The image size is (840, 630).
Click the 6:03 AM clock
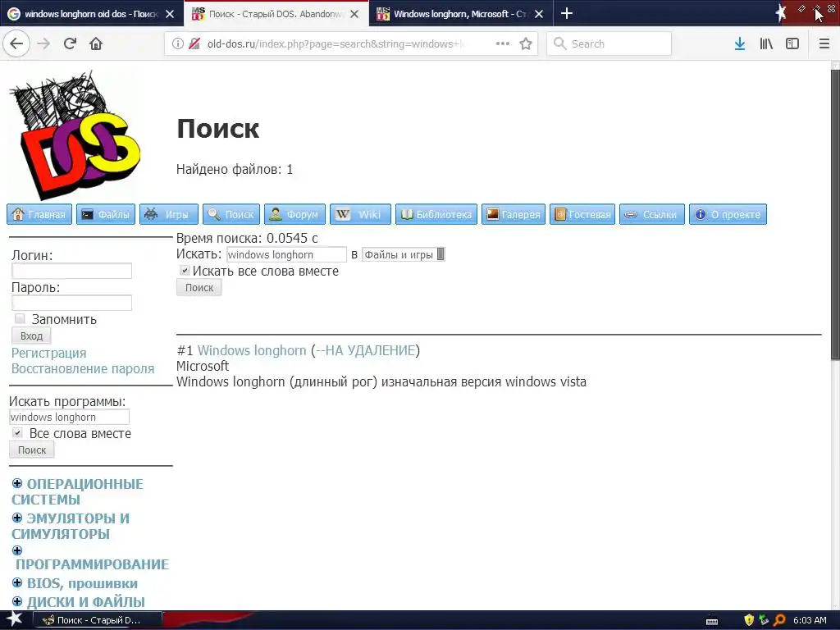[x=810, y=620]
